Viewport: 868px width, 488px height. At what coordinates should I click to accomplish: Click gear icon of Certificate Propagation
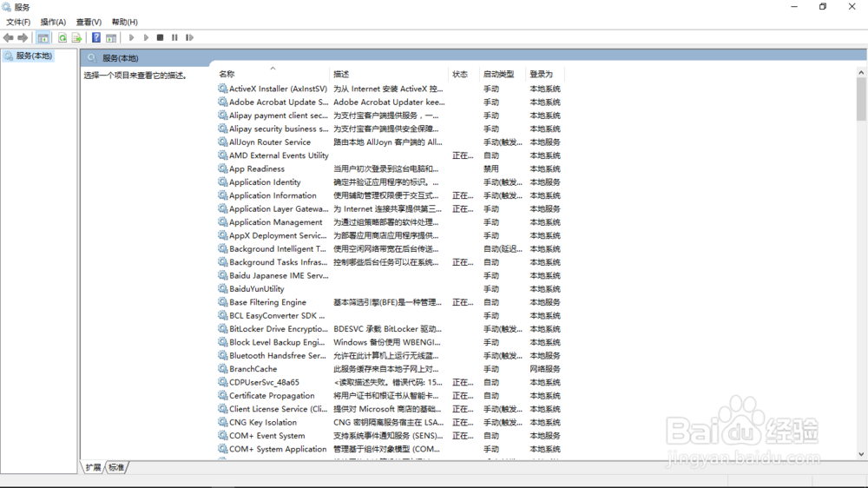pyautogui.click(x=222, y=395)
